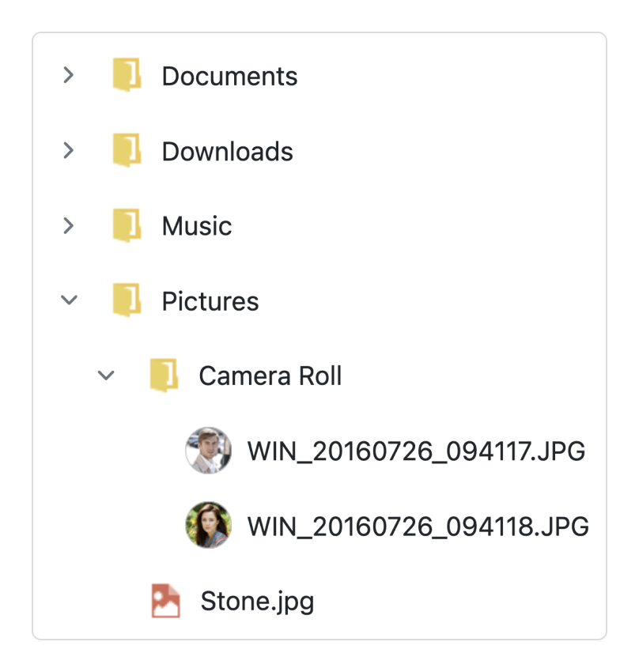
Task: Select Stone.jpg in the tree
Action: point(257,600)
